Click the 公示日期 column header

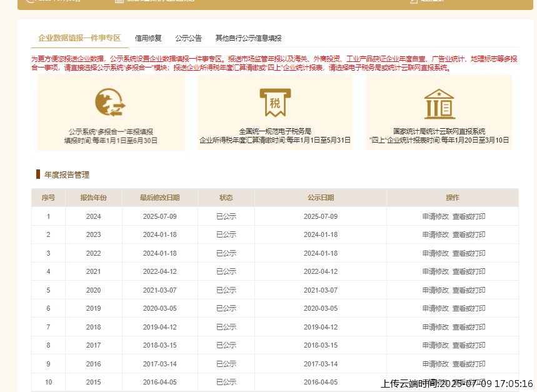(321, 198)
